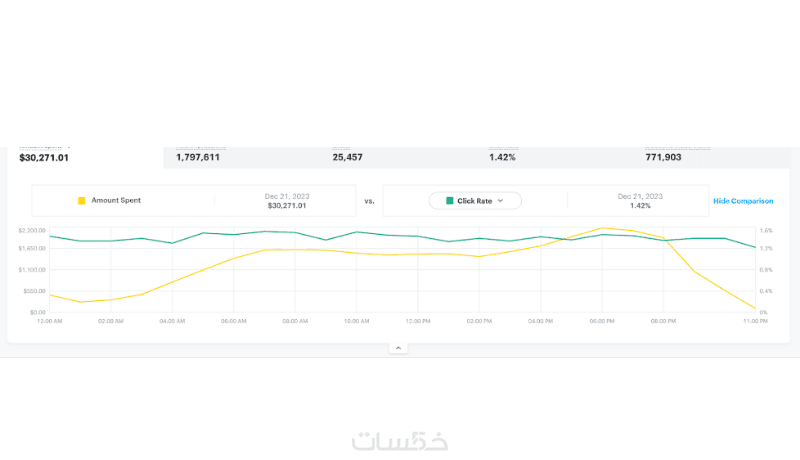Click the 12:00 PM x-axis label
The width and height of the screenshot is (800, 460).
pyautogui.click(x=418, y=321)
